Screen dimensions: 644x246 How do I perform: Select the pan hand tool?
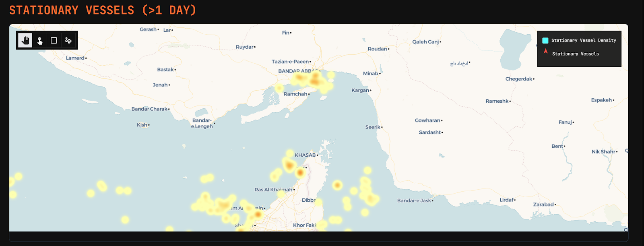(25, 40)
